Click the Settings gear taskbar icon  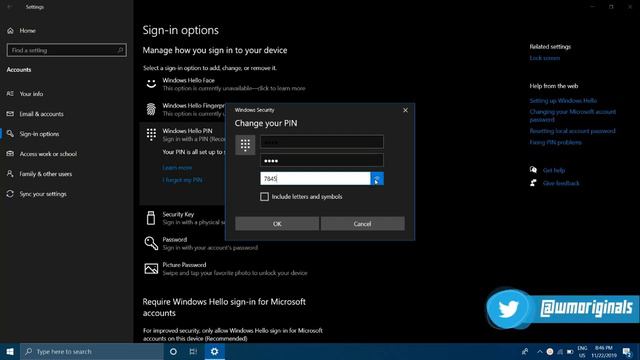(x=215, y=351)
